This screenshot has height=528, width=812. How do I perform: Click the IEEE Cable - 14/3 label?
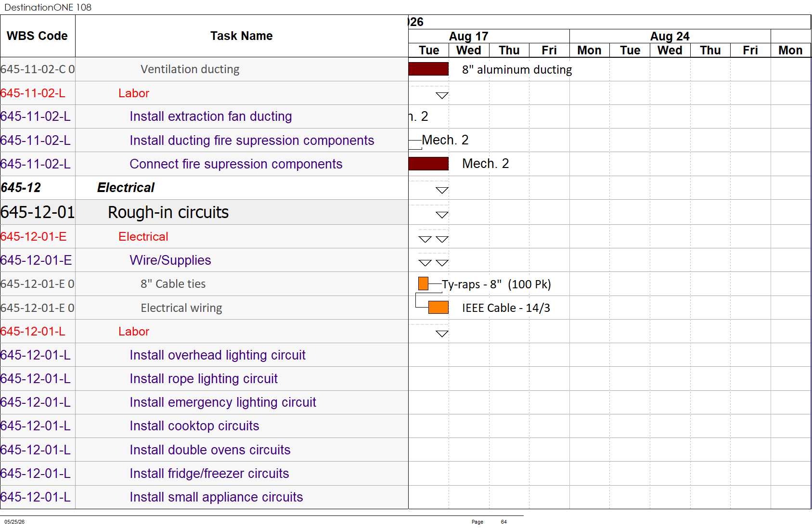click(506, 308)
